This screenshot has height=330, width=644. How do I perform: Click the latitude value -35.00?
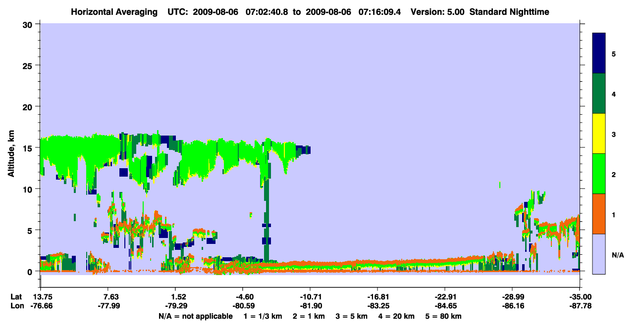click(580, 297)
